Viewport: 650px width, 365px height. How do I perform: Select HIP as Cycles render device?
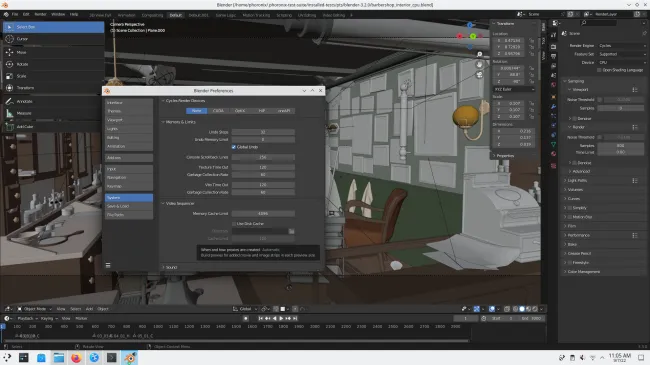point(262,111)
